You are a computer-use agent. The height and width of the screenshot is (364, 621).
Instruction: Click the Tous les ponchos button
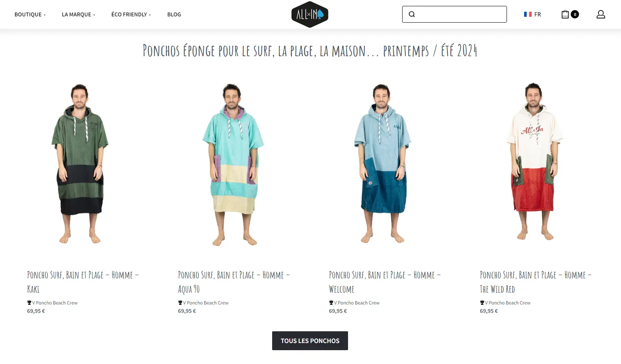[x=310, y=341]
